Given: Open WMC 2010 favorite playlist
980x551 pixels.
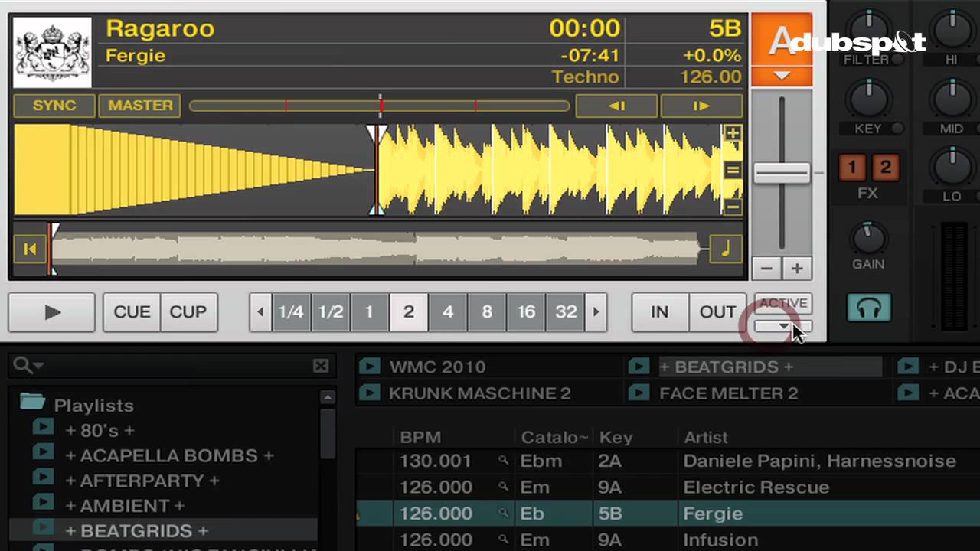Looking at the screenshot, I should 437,367.
